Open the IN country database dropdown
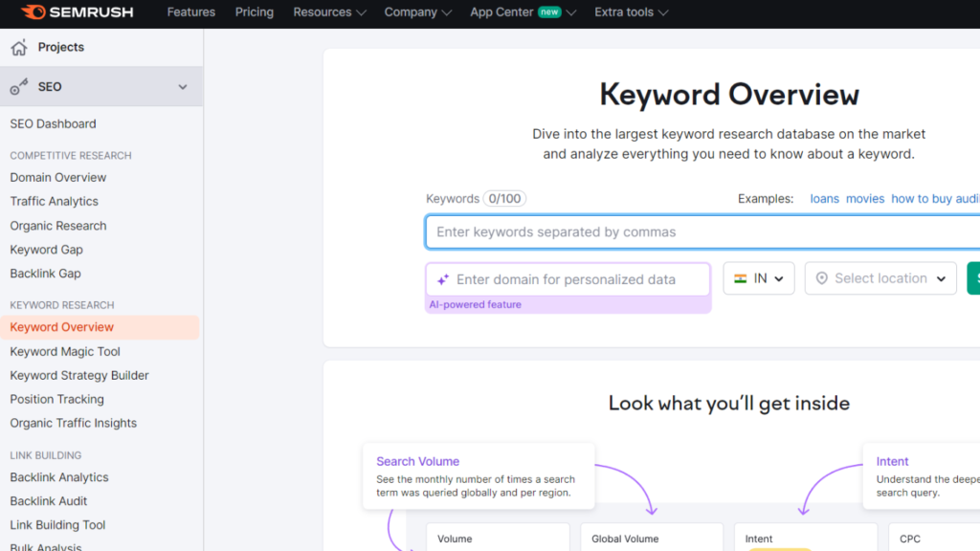The image size is (980, 551). [759, 278]
